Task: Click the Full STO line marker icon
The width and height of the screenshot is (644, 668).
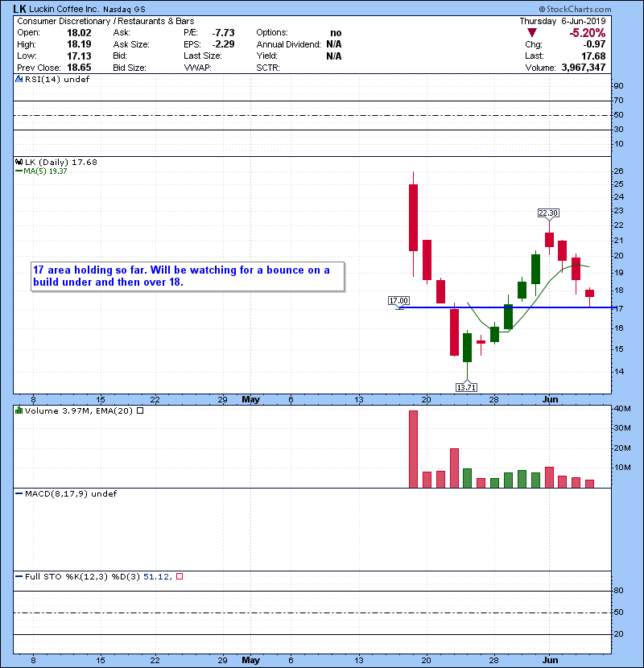Action: [x=19, y=575]
